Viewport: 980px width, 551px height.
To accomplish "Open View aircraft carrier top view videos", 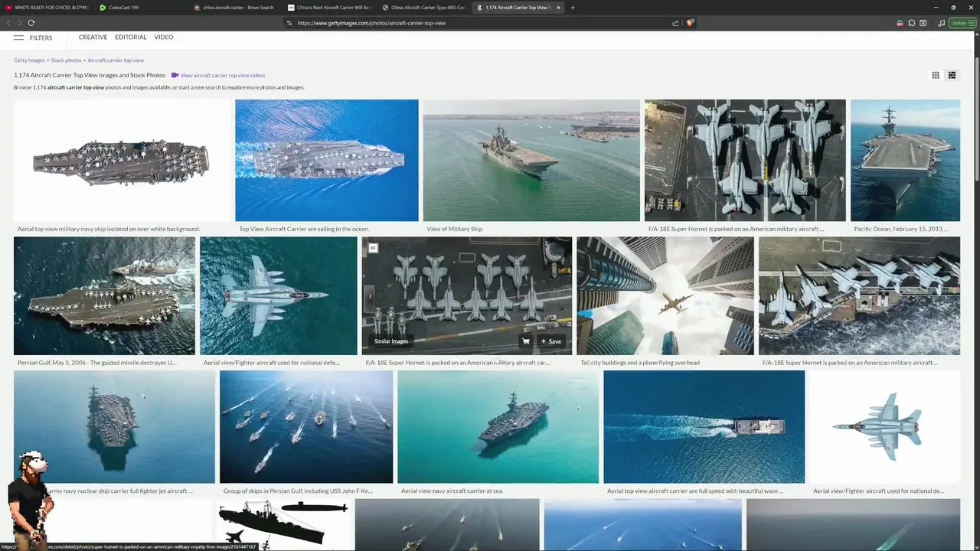I will (x=223, y=75).
